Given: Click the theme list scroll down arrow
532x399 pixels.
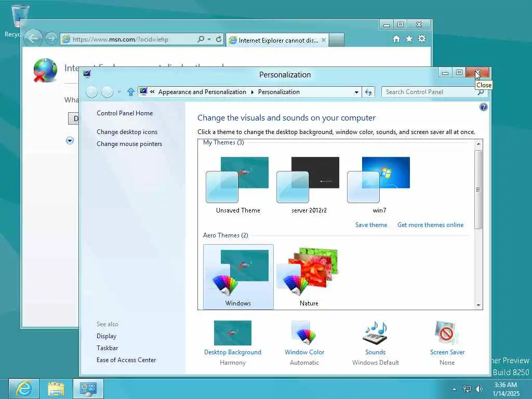Looking at the screenshot, I should tap(478, 305).
